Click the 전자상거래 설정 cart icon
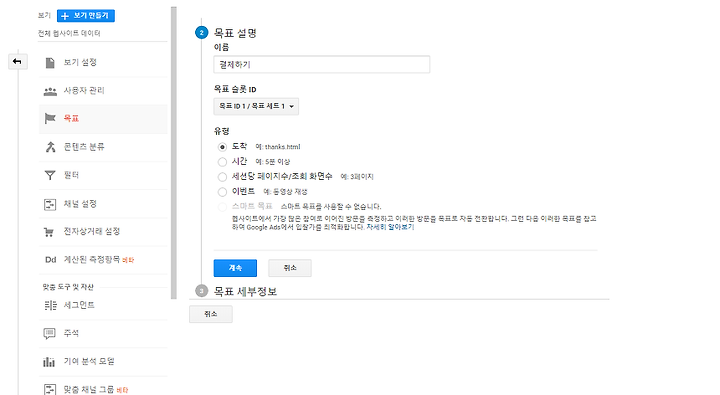 pyautogui.click(x=49, y=232)
